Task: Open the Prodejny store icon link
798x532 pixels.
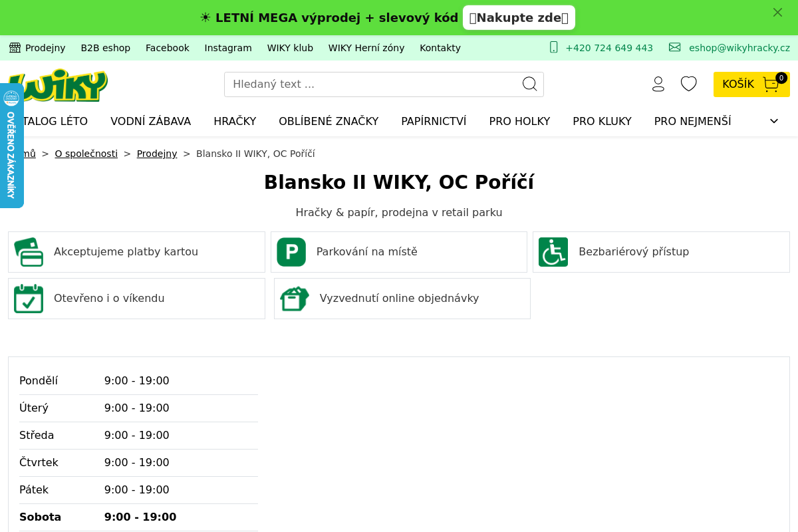Action: click(x=37, y=48)
